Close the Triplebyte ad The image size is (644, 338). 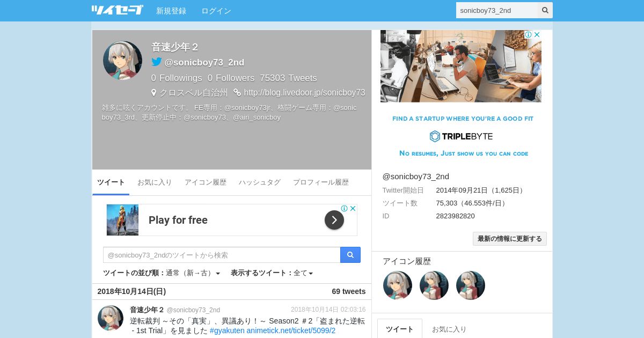[537, 34]
